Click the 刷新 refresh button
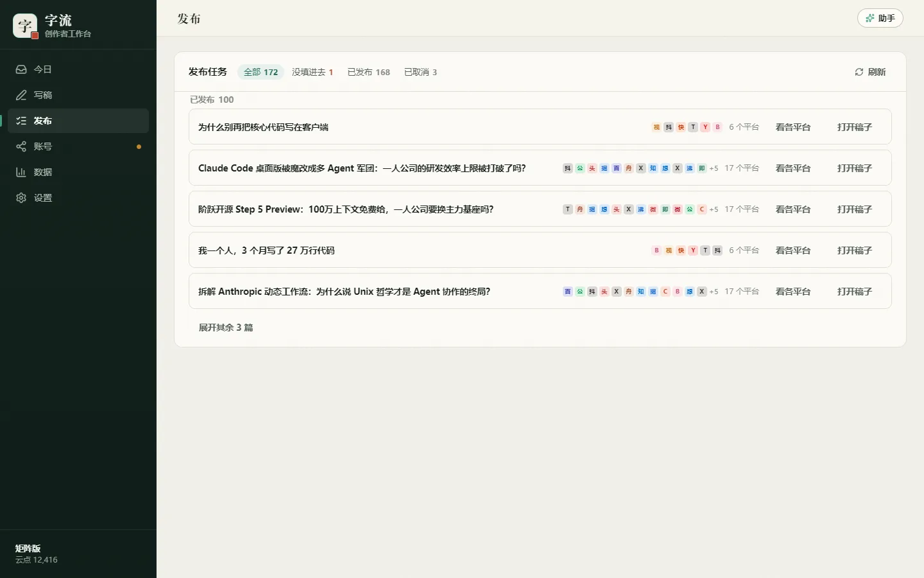The width and height of the screenshot is (924, 578). [x=870, y=72]
